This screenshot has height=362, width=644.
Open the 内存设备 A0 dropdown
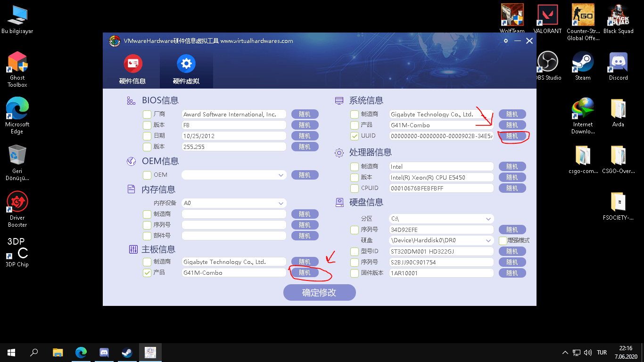pyautogui.click(x=281, y=204)
